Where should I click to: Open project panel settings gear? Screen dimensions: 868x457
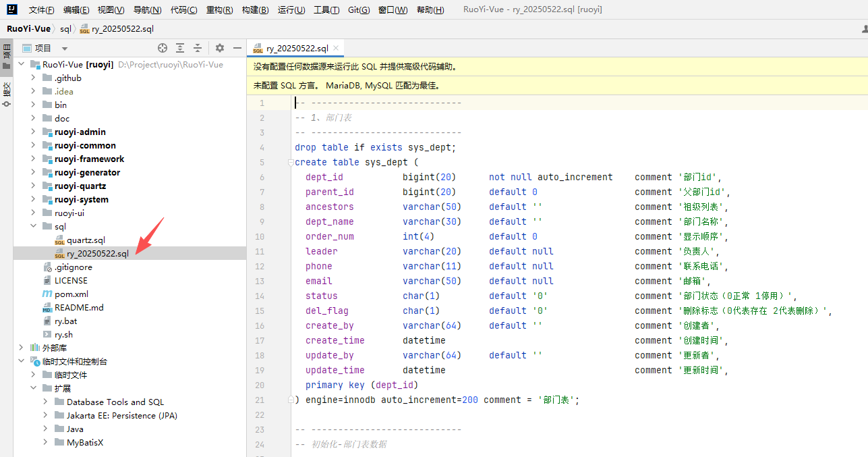[220, 48]
